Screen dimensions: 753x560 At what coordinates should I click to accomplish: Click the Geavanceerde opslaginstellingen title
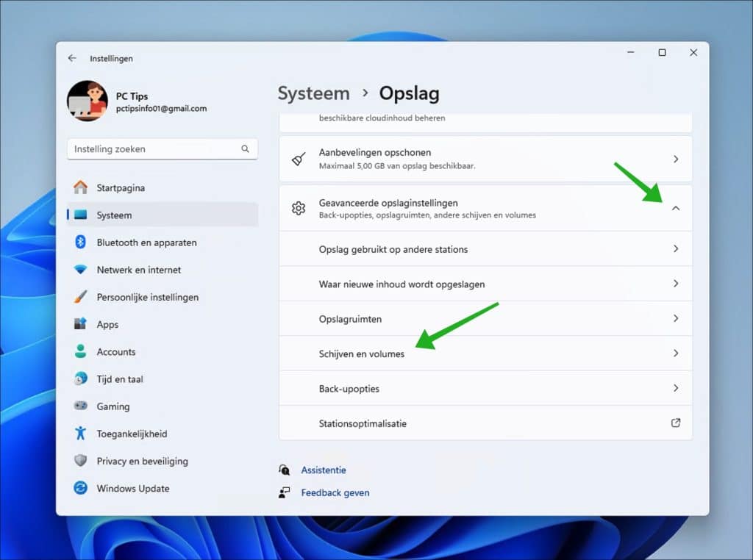pos(388,203)
